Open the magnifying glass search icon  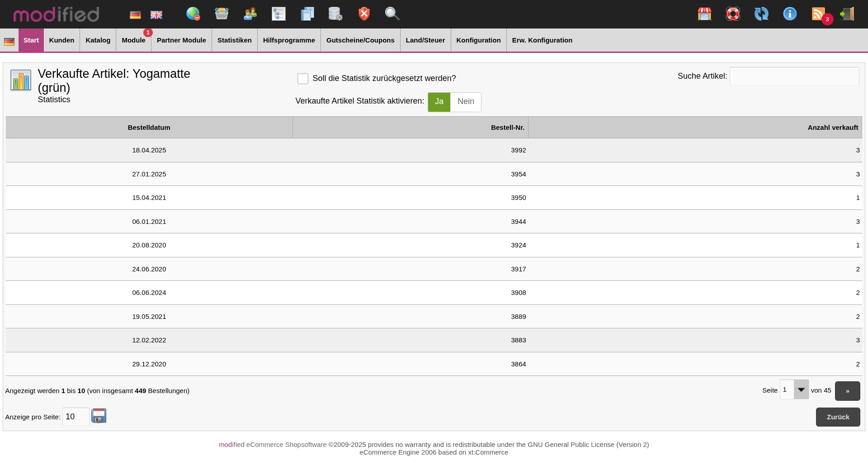392,14
